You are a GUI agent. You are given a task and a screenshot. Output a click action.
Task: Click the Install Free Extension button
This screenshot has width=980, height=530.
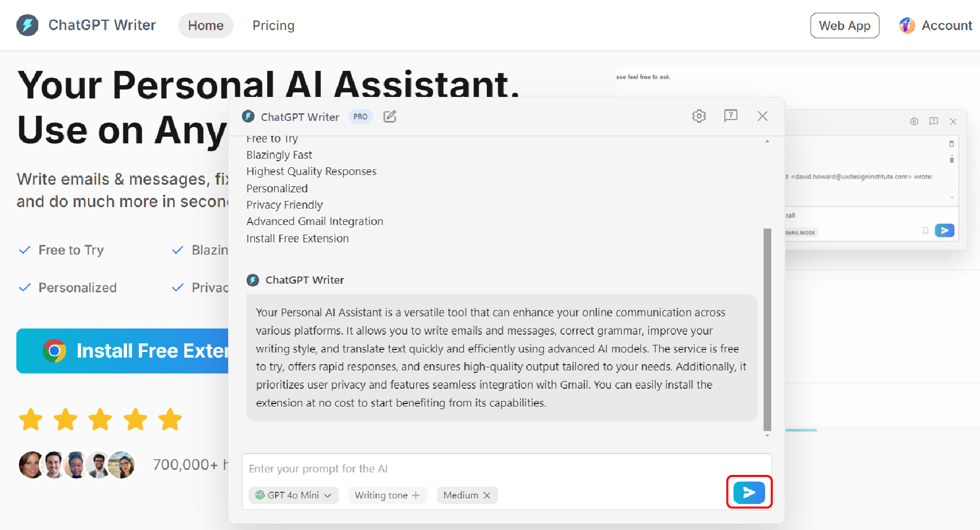(122, 351)
